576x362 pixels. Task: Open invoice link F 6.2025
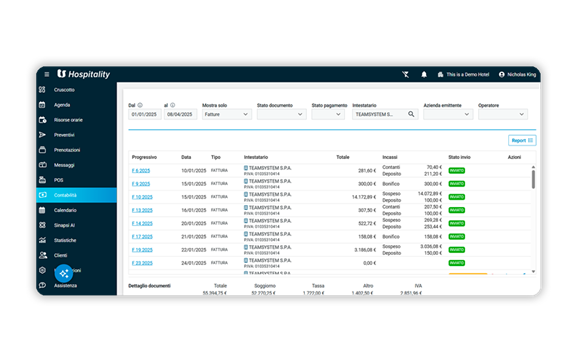(x=141, y=171)
